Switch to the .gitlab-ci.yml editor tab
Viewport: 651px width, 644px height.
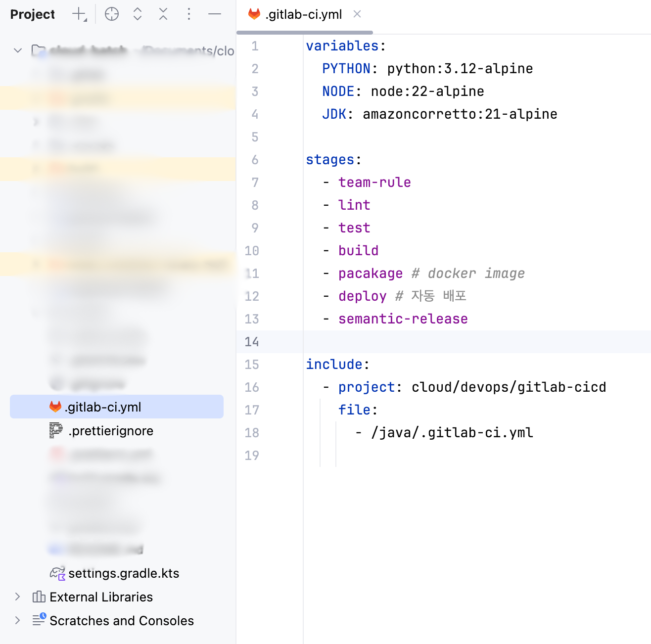pyautogui.click(x=303, y=15)
